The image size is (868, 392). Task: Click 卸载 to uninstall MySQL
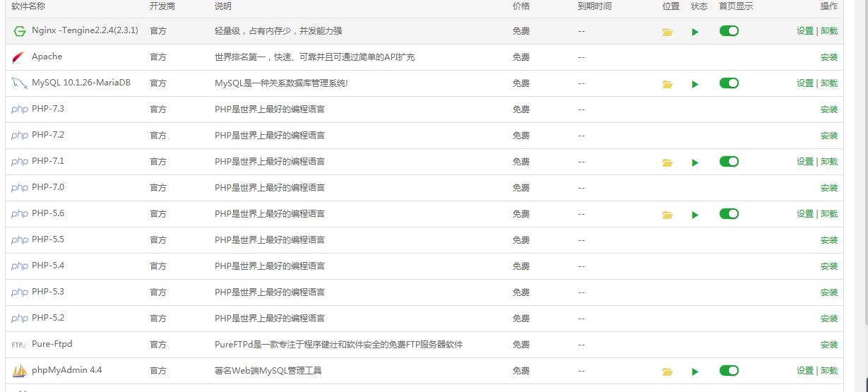[829, 83]
